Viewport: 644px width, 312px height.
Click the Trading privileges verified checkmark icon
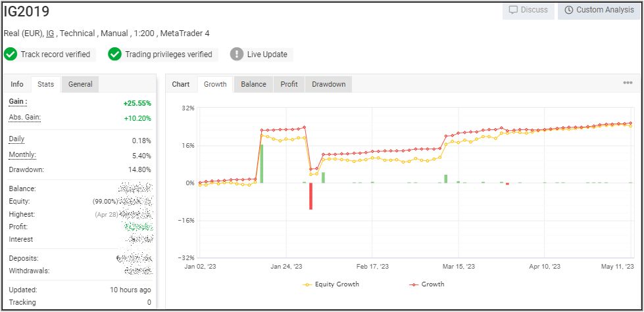coord(115,55)
